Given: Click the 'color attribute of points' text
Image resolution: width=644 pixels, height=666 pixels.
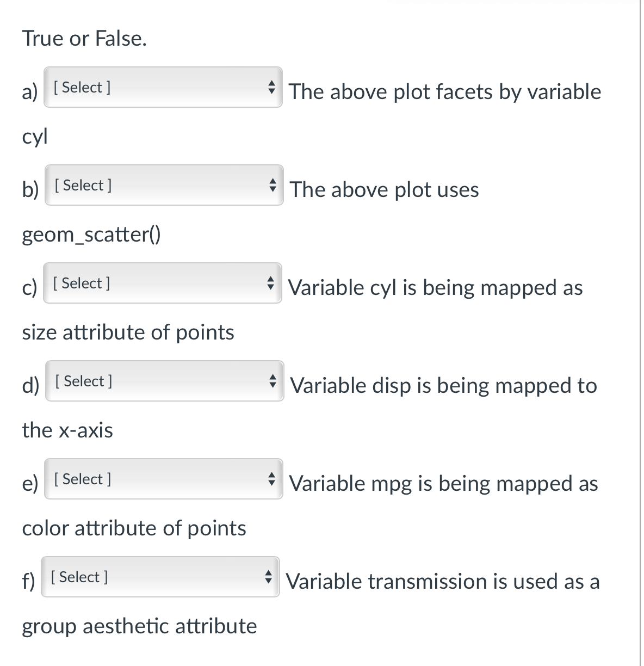Looking at the screenshot, I should click(x=134, y=528).
